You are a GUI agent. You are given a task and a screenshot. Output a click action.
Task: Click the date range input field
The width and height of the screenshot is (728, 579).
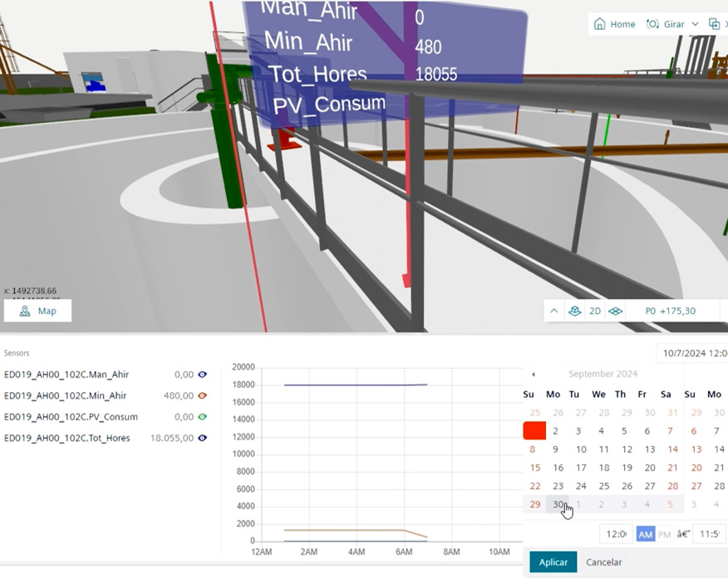coord(694,353)
